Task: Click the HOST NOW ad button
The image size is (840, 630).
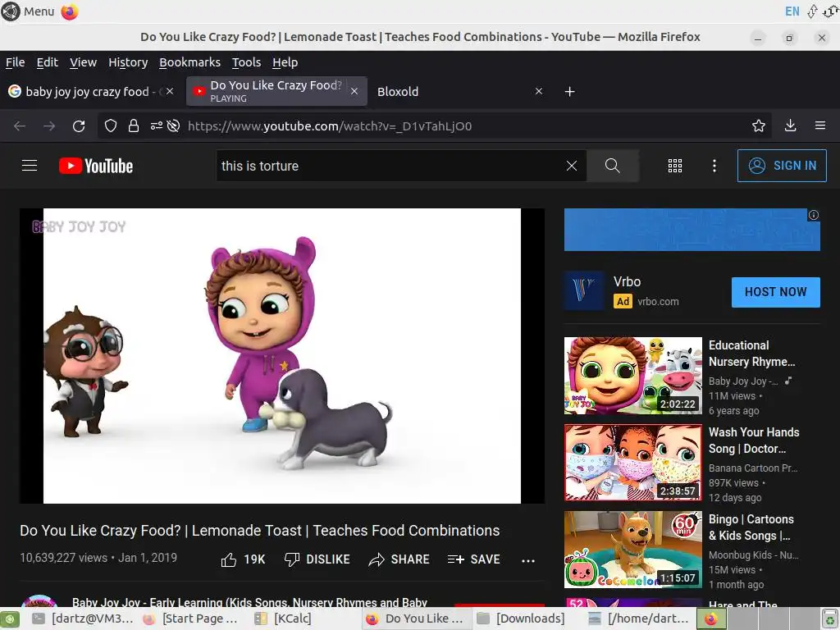Action: [775, 292]
